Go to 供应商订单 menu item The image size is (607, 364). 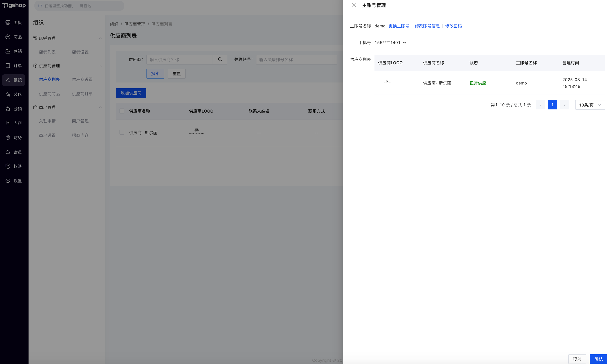pos(82,94)
